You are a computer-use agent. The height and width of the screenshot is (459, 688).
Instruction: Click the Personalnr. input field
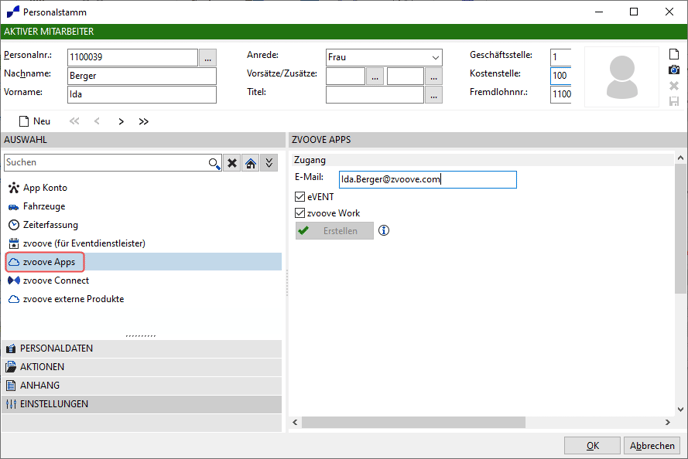pos(133,57)
